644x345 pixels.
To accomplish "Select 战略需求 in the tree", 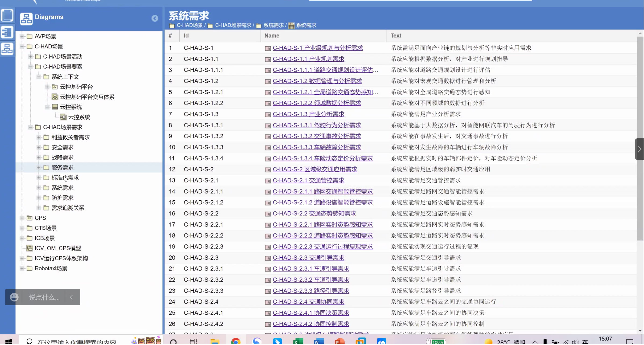I will 62,157.
